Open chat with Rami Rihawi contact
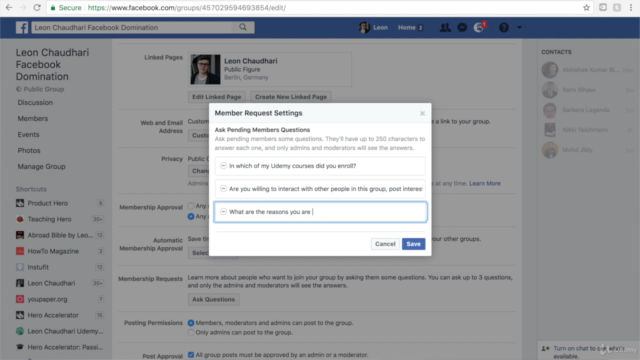Viewport: 640px width, 360px height. tap(587, 90)
